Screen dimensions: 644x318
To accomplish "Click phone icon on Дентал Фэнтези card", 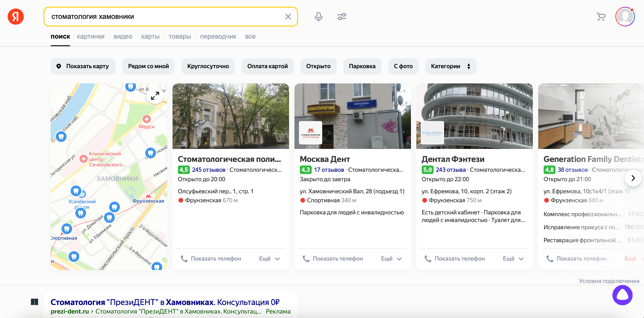I will [428, 258].
